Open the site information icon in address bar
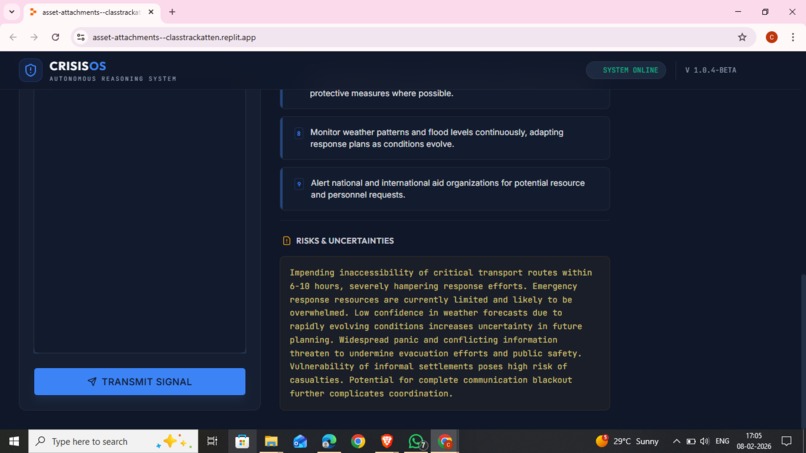The width and height of the screenshot is (806, 453). 81,37
